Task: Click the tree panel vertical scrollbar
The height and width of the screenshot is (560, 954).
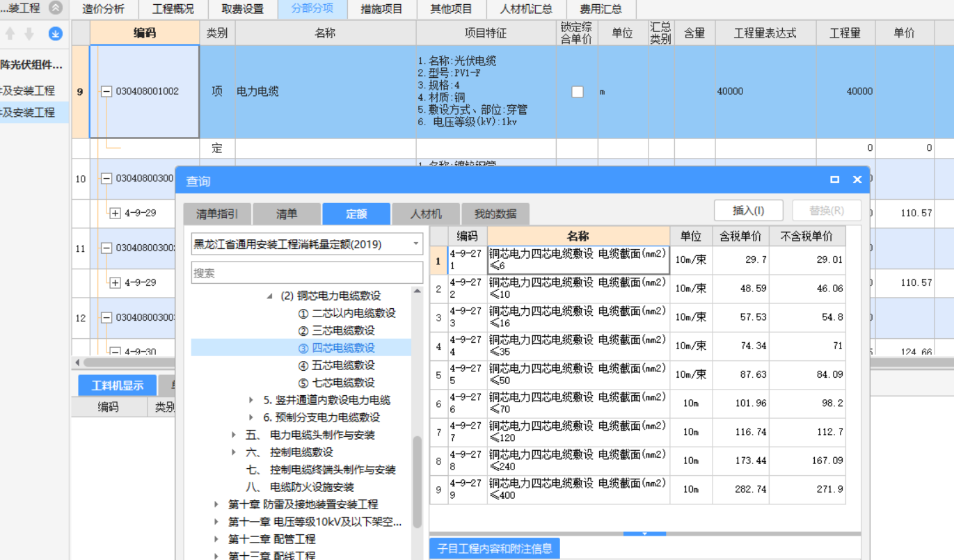Action: [x=418, y=481]
